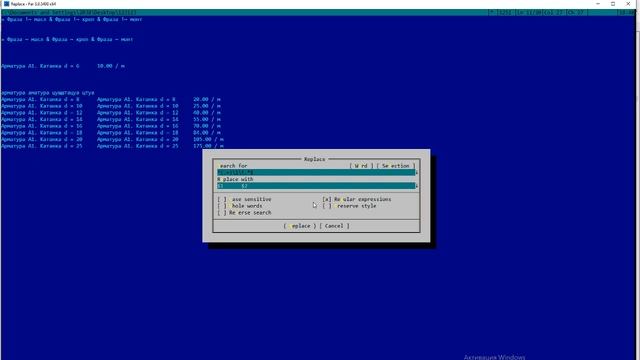
Task: Click the Word button above Search for
Action: (361, 166)
